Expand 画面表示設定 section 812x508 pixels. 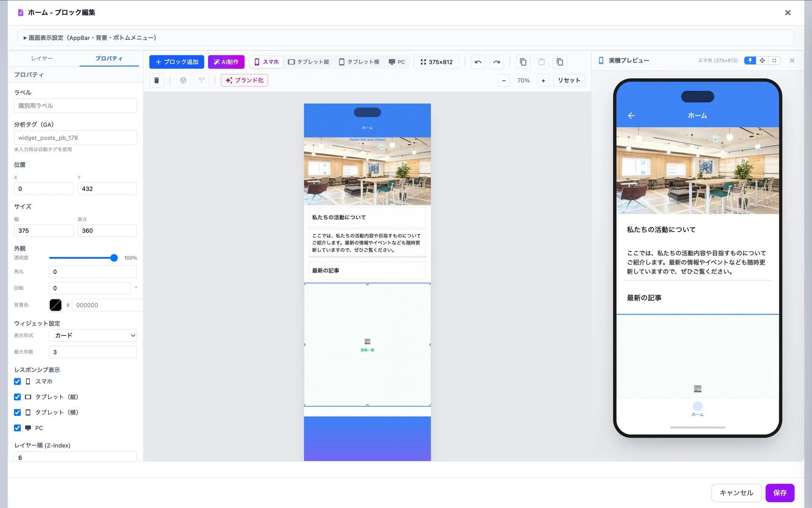[406, 38]
